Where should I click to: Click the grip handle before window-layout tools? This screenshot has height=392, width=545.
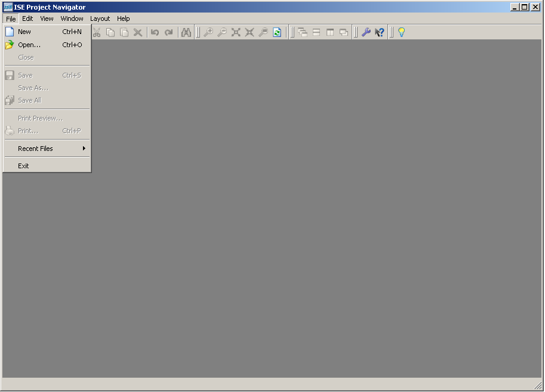pos(292,32)
